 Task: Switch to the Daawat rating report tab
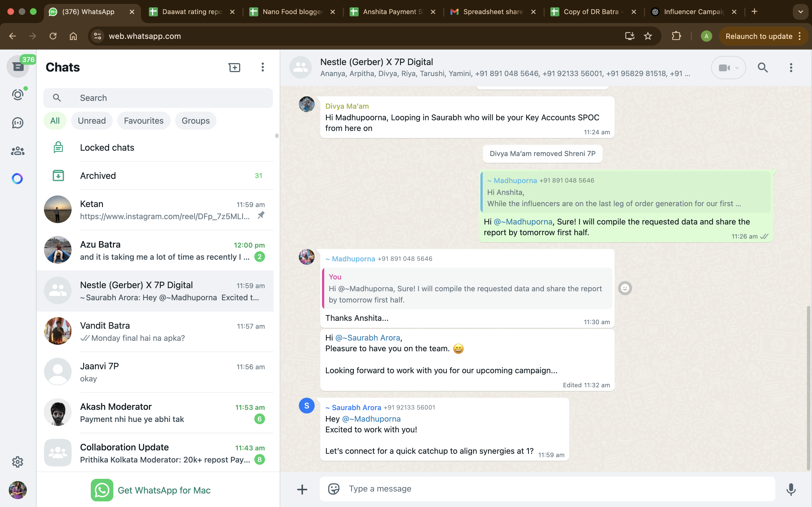pos(192,12)
